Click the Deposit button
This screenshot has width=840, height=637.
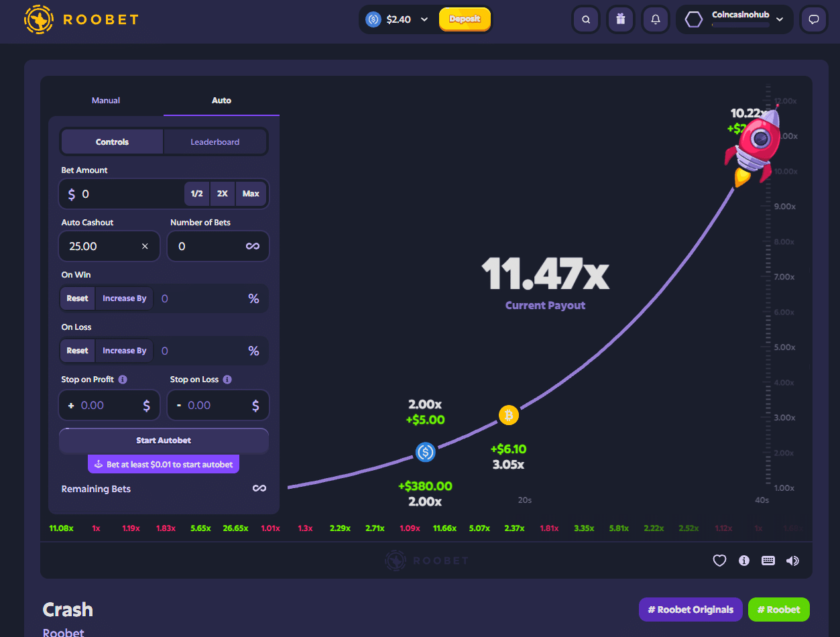[465, 19]
